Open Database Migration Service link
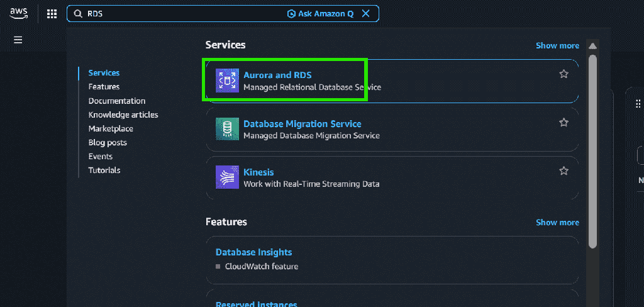Image resolution: width=644 pixels, height=307 pixels. click(303, 124)
